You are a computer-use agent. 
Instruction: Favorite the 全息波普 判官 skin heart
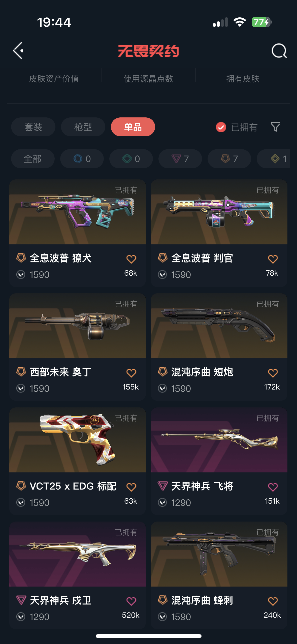273,259
